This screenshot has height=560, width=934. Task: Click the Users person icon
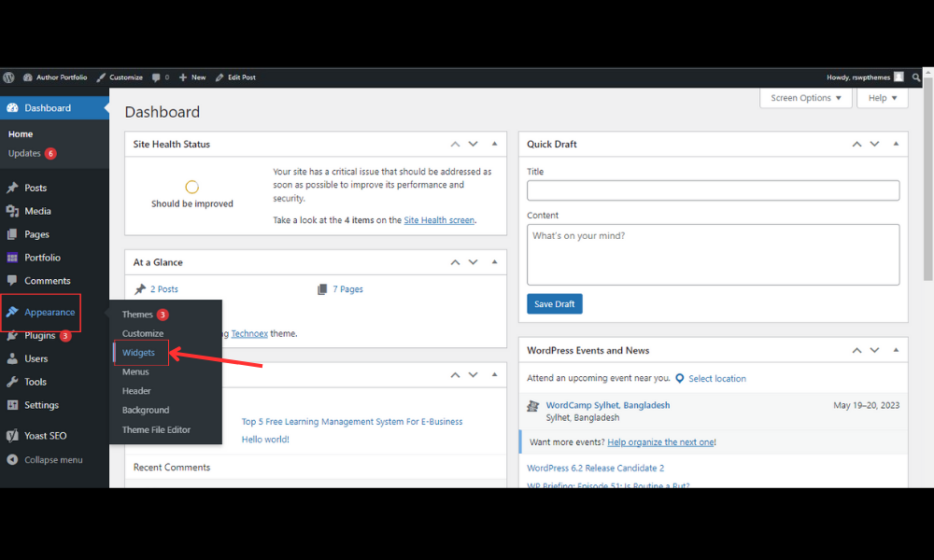[x=12, y=358]
